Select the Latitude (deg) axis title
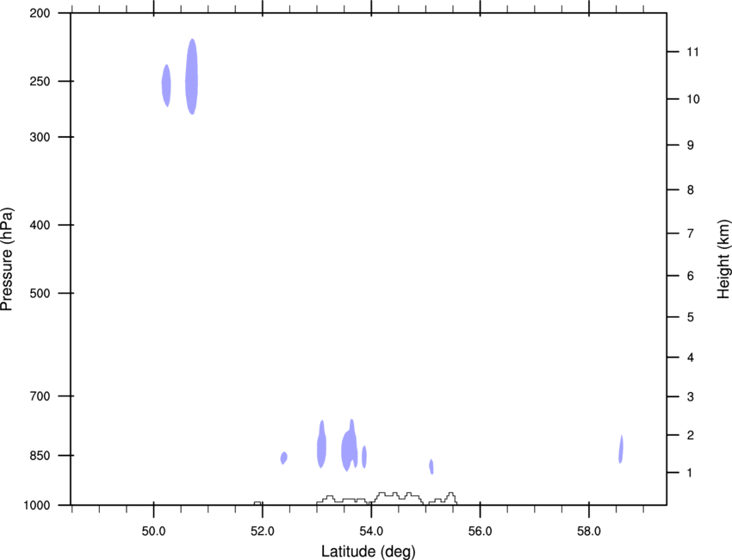732x560 pixels. tap(369, 551)
